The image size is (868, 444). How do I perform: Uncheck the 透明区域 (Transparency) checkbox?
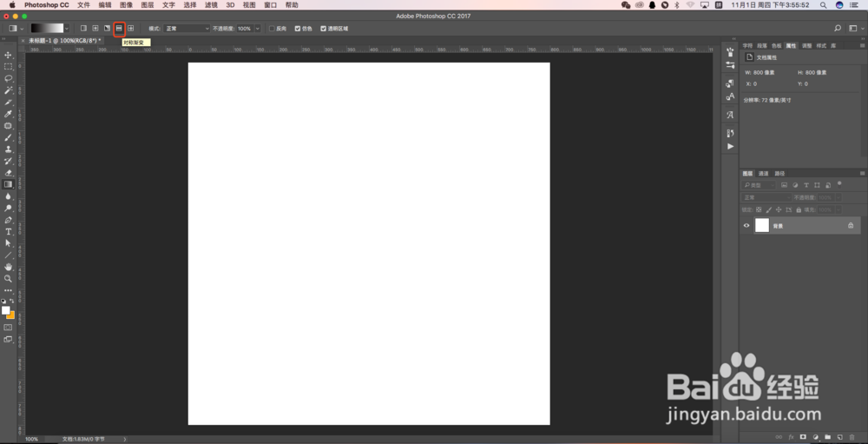pos(323,29)
